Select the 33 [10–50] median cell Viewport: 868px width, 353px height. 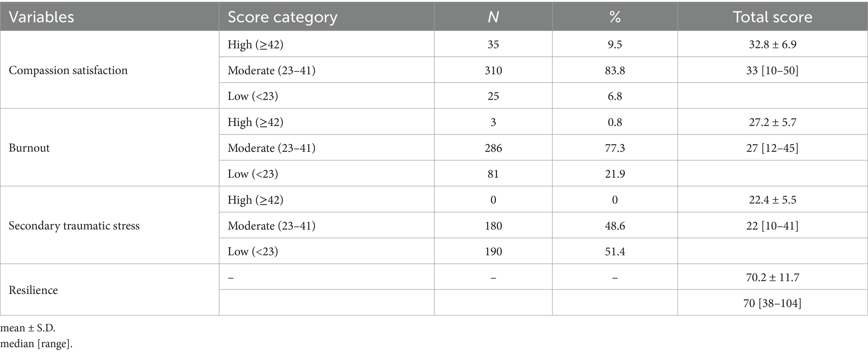[x=772, y=70]
